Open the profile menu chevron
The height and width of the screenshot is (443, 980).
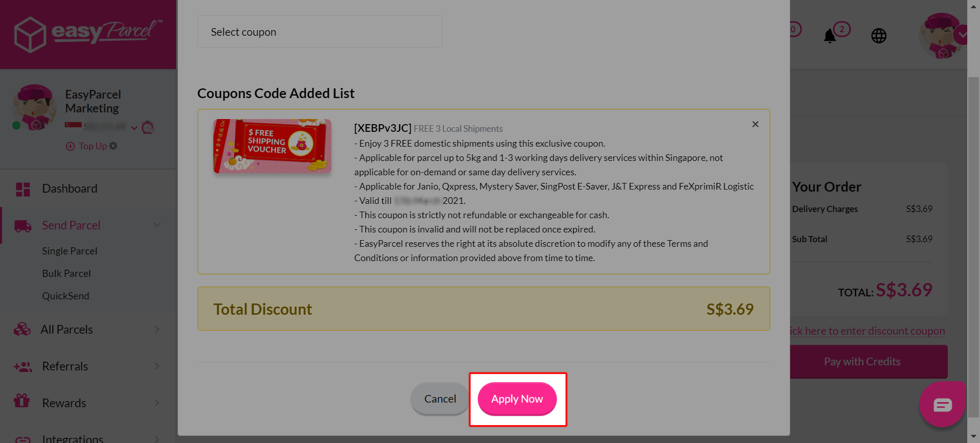point(963,35)
